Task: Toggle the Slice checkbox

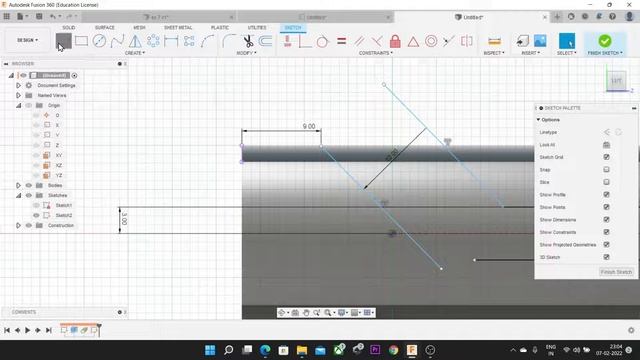Action: pyautogui.click(x=606, y=182)
